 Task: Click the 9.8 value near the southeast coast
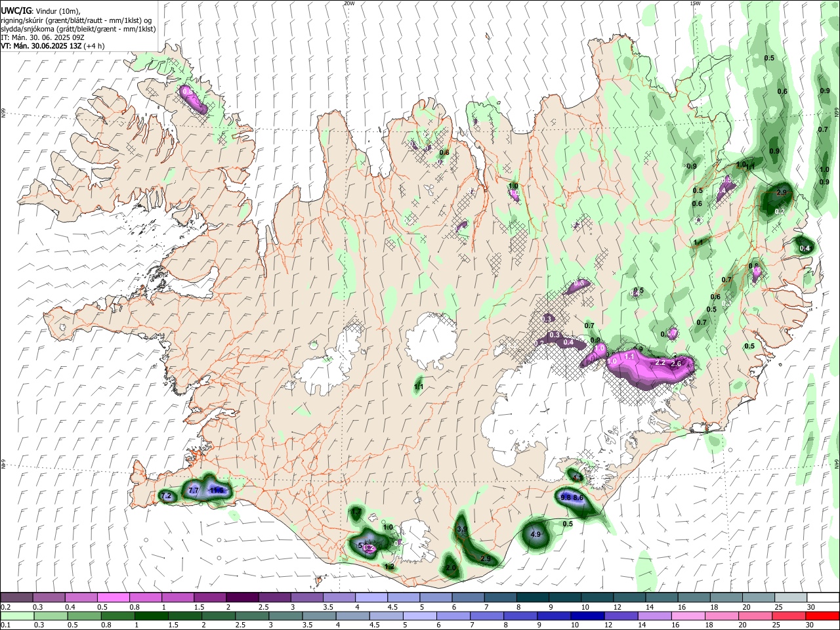pyautogui.click(x=566, y=498)
